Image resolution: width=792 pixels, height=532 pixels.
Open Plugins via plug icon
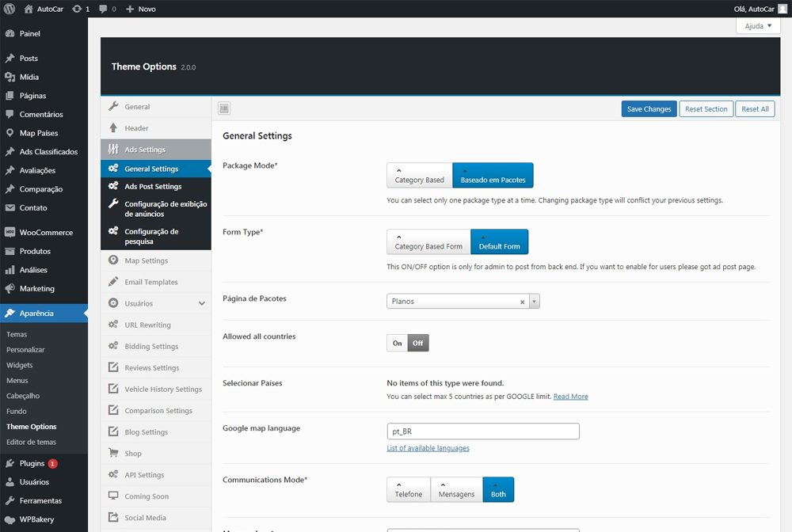coord(10,464)
